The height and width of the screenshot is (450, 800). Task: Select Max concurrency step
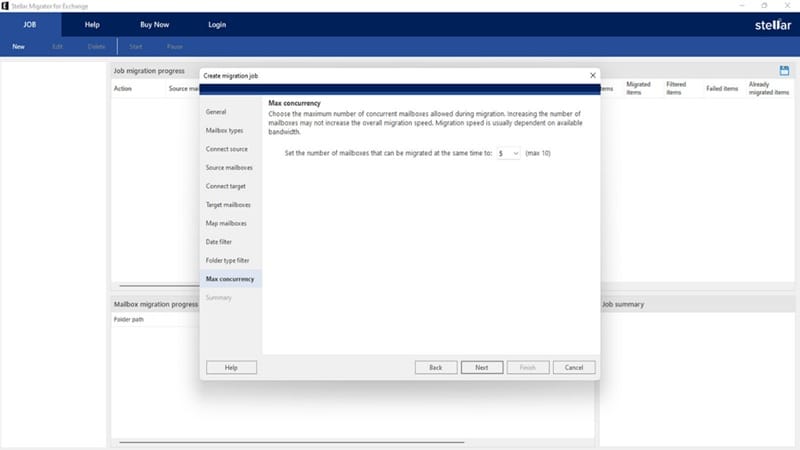tap(231, 279)
